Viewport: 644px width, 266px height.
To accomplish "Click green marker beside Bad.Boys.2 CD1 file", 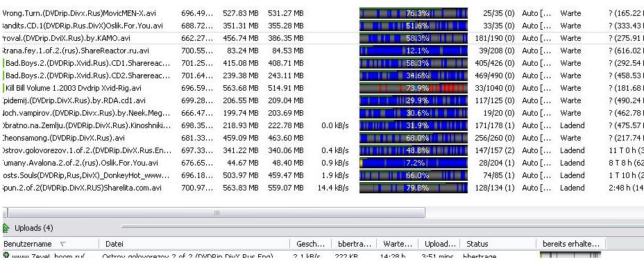I will 3,63.
